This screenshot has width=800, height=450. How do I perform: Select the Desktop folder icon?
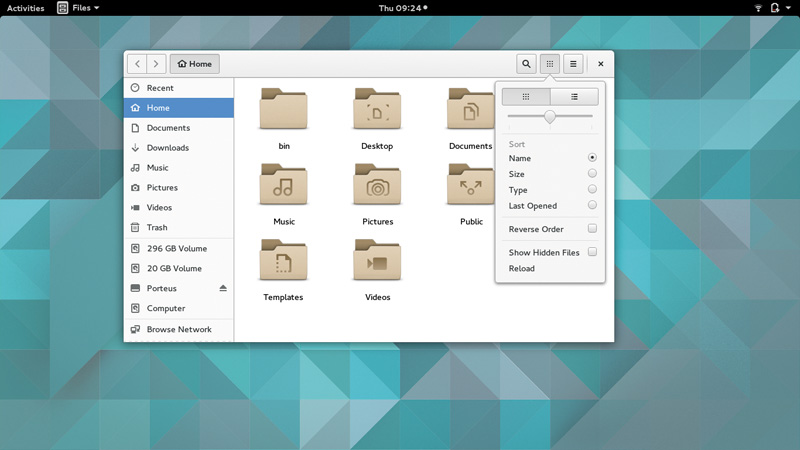tap(377, 109)
